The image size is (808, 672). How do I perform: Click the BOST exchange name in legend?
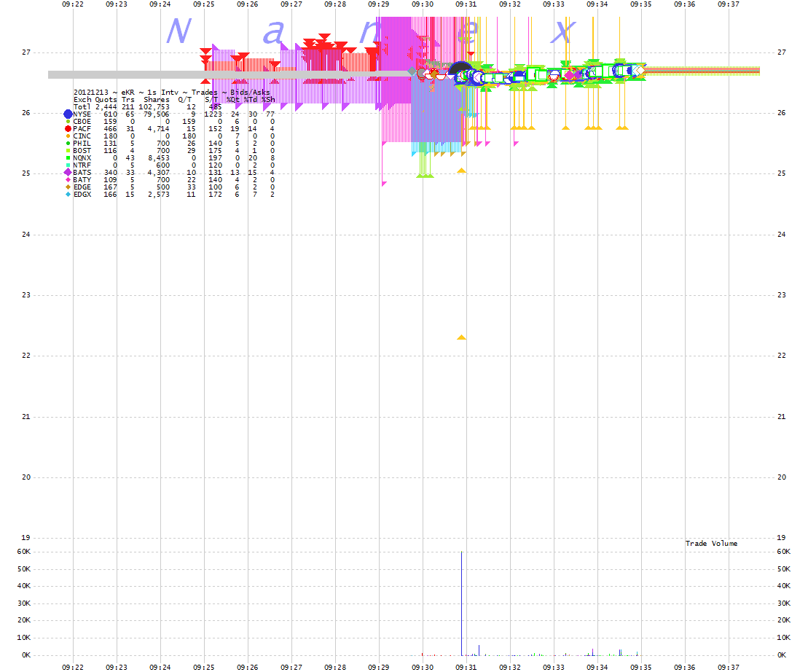82,150
